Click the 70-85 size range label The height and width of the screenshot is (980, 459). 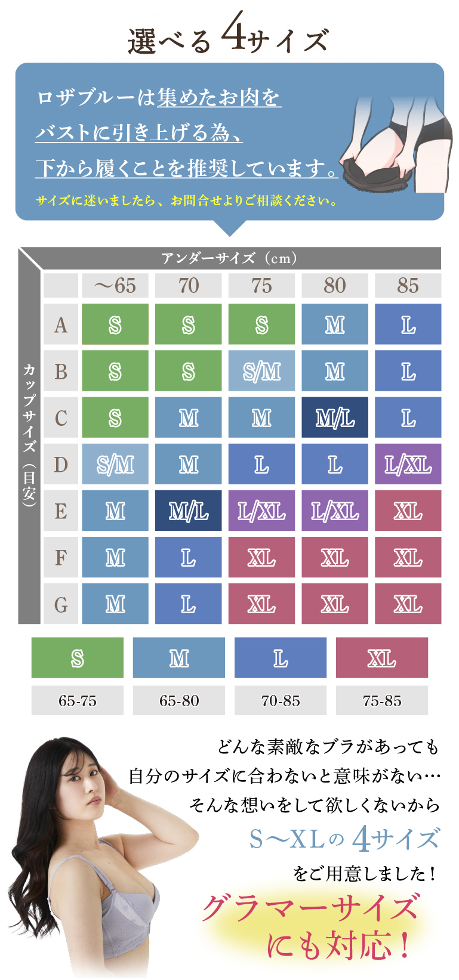(280, 700)
